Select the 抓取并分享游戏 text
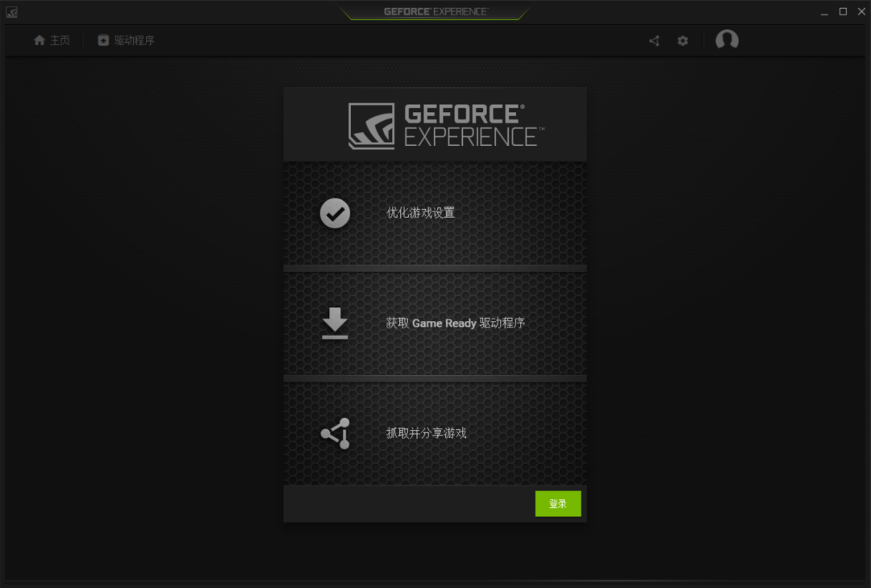871x588 pixels. 426,433
